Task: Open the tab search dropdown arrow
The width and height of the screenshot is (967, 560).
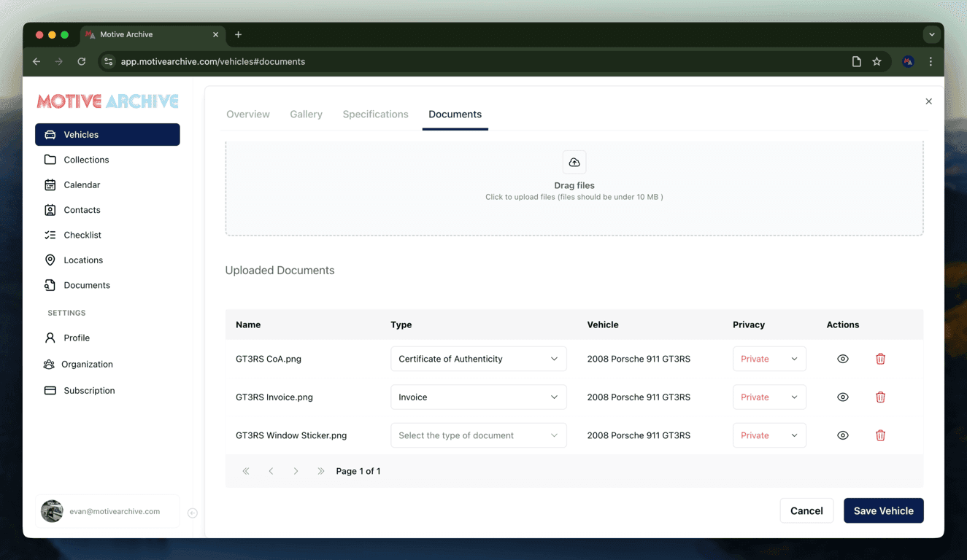Action: 932,34
